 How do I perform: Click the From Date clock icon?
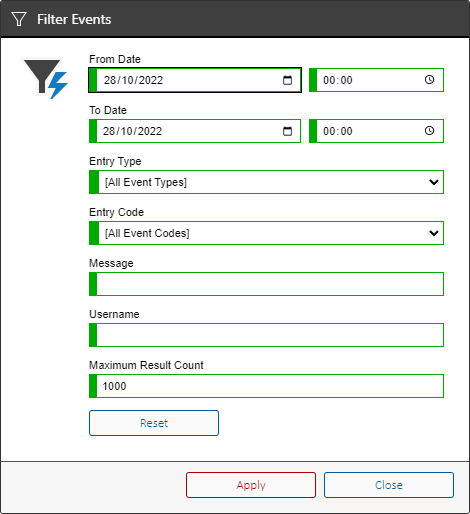(x=429, y=80)
